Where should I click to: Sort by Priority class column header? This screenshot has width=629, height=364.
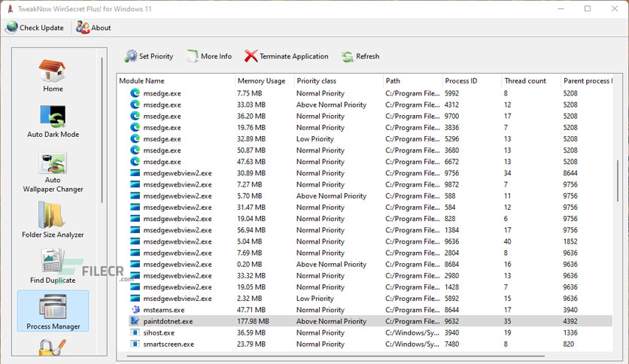tap(317, 80)
